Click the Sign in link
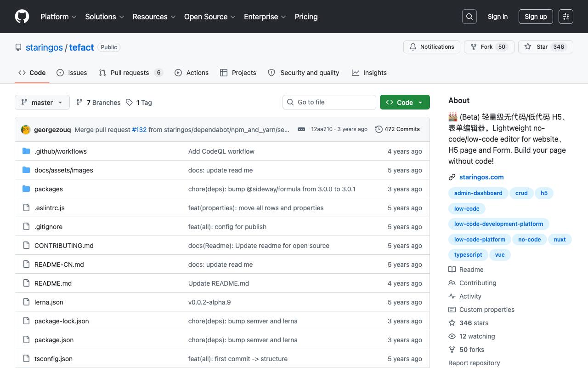The height and width of the screenshot is (368, 588). coord(498,17)
